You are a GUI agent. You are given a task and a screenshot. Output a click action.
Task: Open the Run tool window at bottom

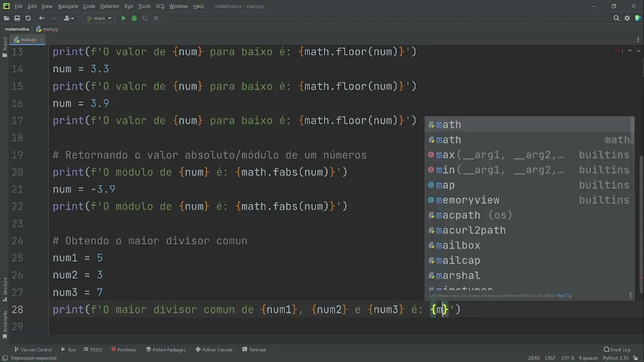point(68,349)
